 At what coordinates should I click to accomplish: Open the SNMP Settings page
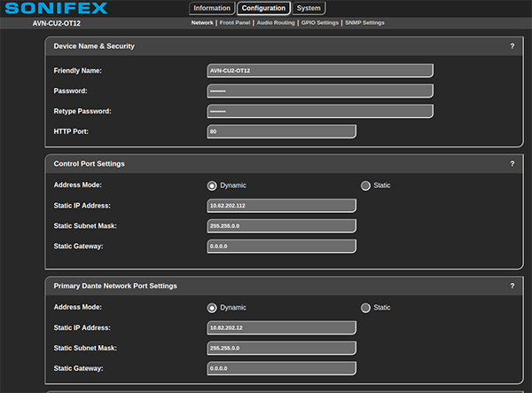[364, 23]
